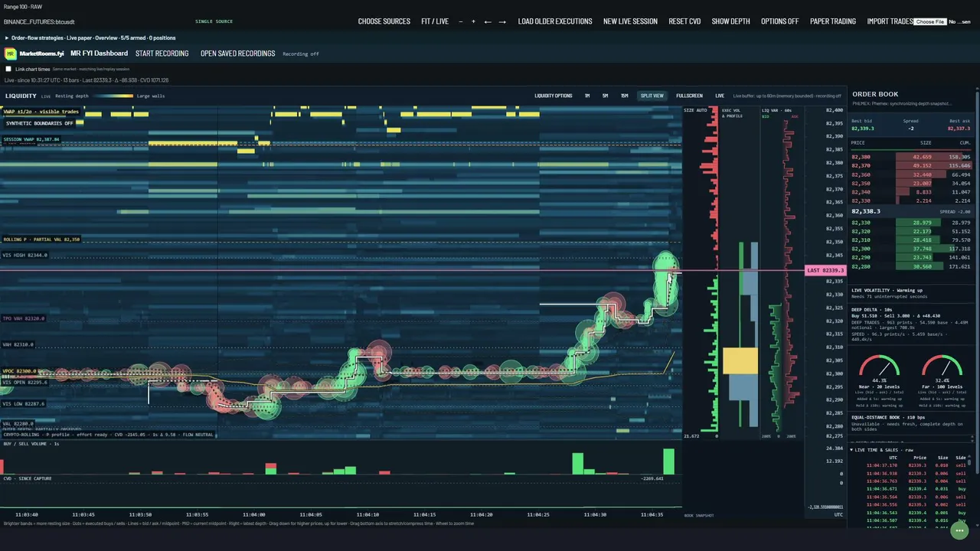Screen dimensions: 980x551
Task: Click the LAST 82339.3 price marker
Action: (825, 270)
